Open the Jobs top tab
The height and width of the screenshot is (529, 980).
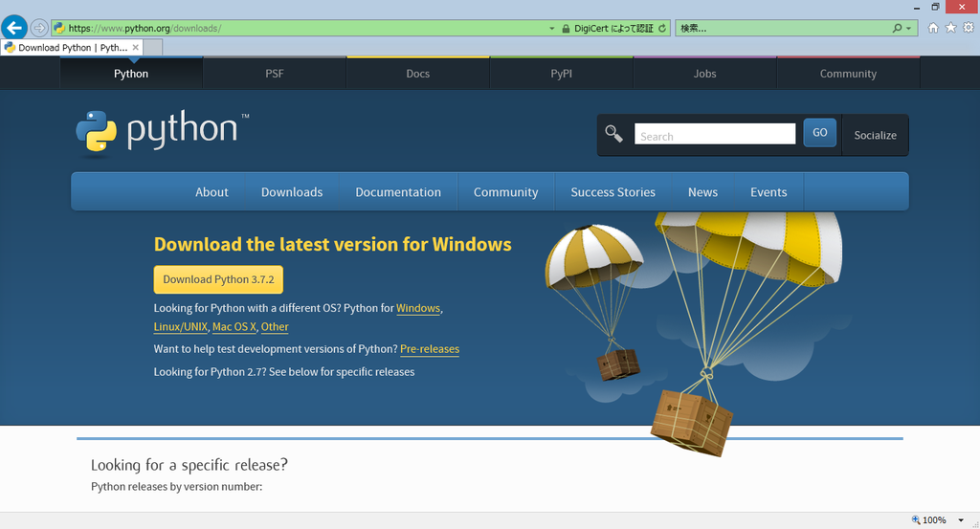coord(704,74)
